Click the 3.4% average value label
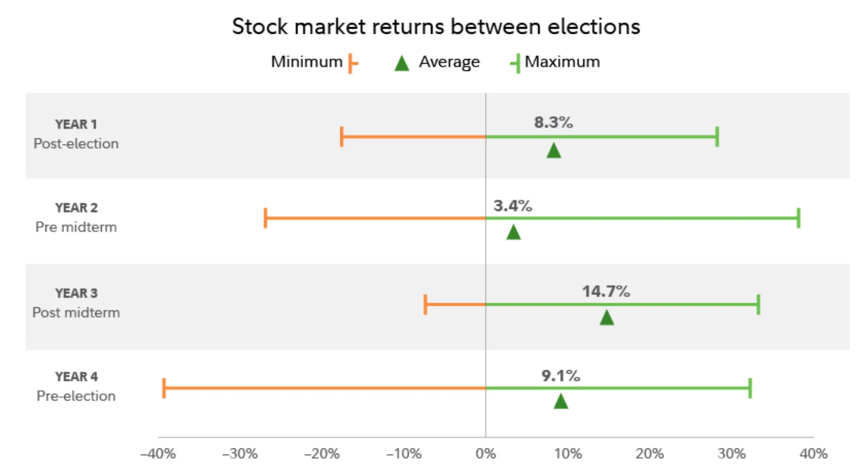The height and width of the screenshot is (471, 868). [512, 206]
